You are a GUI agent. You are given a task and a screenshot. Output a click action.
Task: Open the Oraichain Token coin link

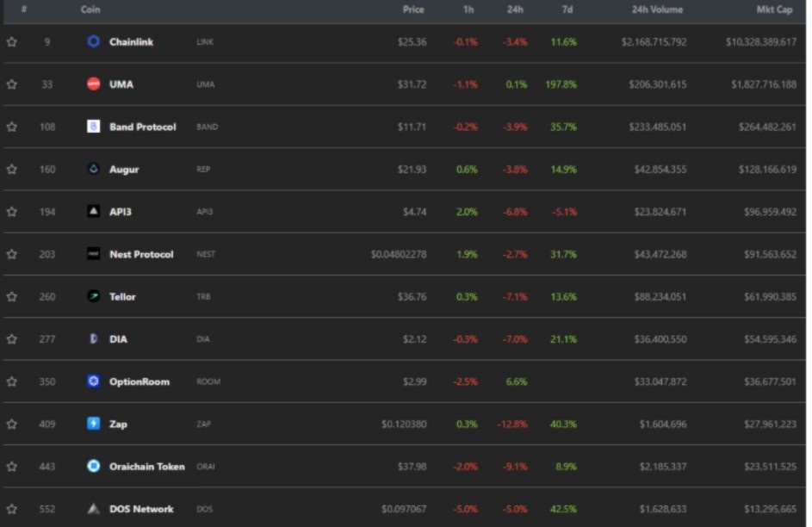tap(146, 466)
